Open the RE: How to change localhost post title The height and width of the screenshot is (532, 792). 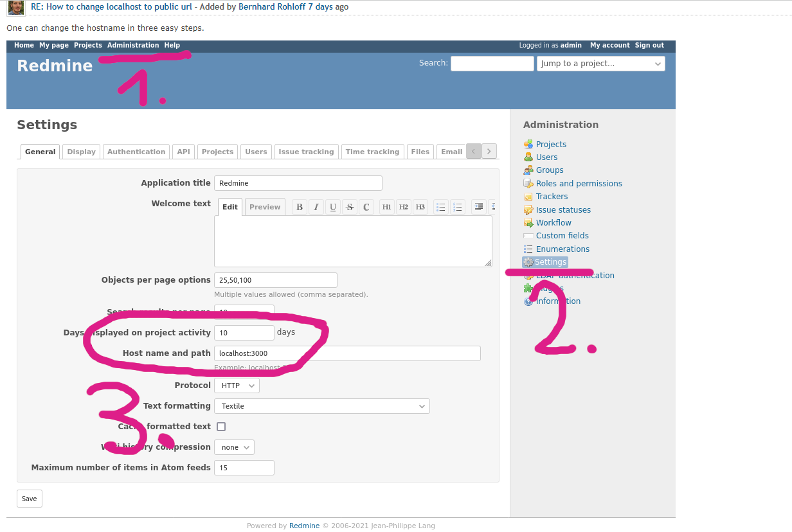click(x=111, y=7)
